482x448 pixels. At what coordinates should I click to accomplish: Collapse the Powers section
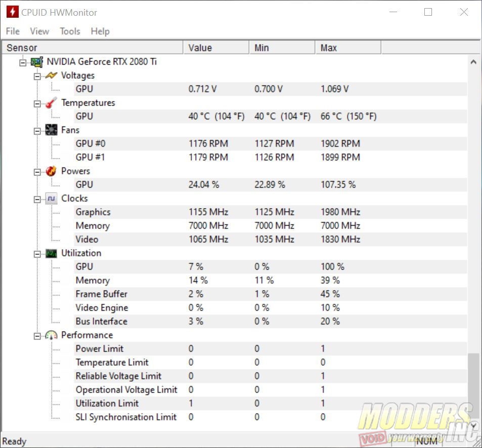[x=37, y=172]
